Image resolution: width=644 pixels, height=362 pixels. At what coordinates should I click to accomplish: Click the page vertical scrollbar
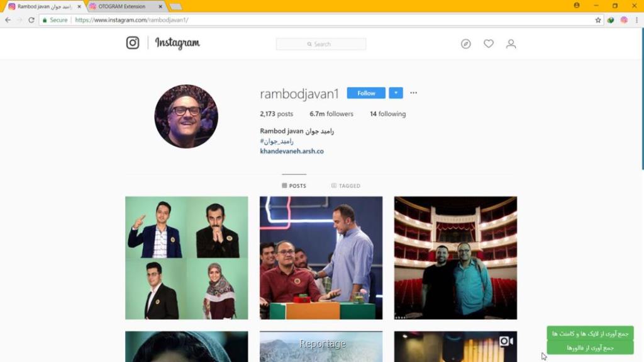click(x=642, y=99)
